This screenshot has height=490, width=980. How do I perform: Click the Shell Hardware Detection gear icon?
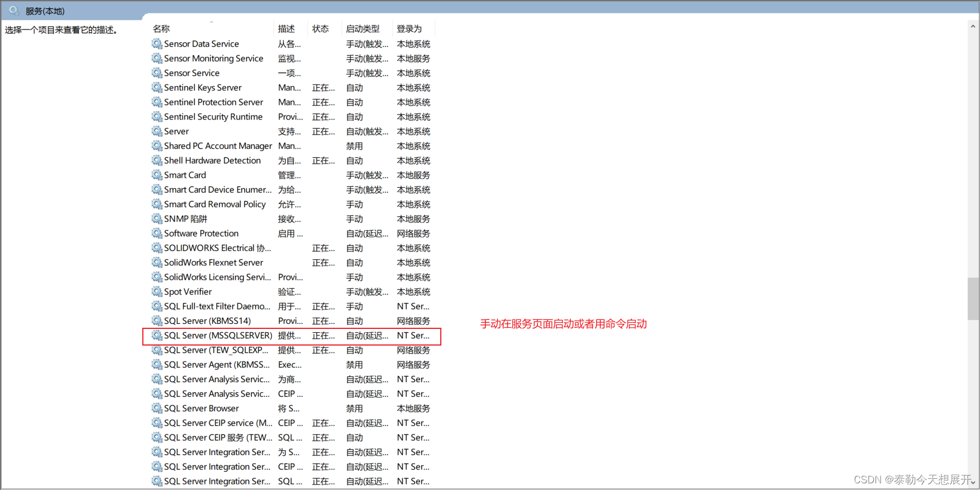coord(157,160)
